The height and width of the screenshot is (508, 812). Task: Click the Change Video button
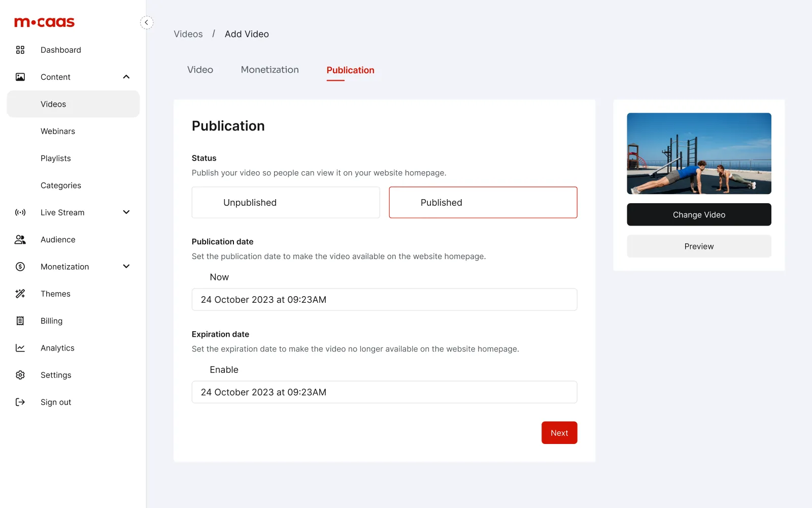(x=699, y=214)
